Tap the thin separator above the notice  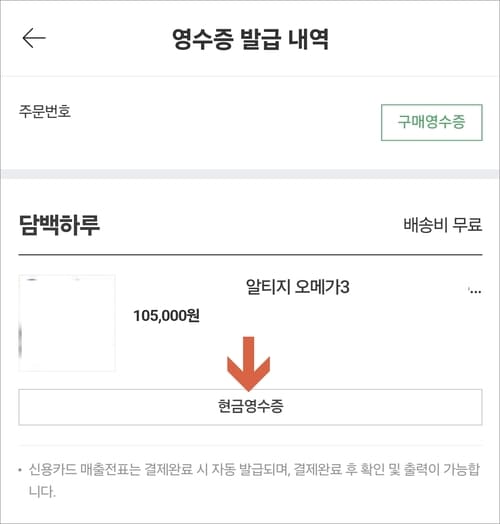click(250, 445)
